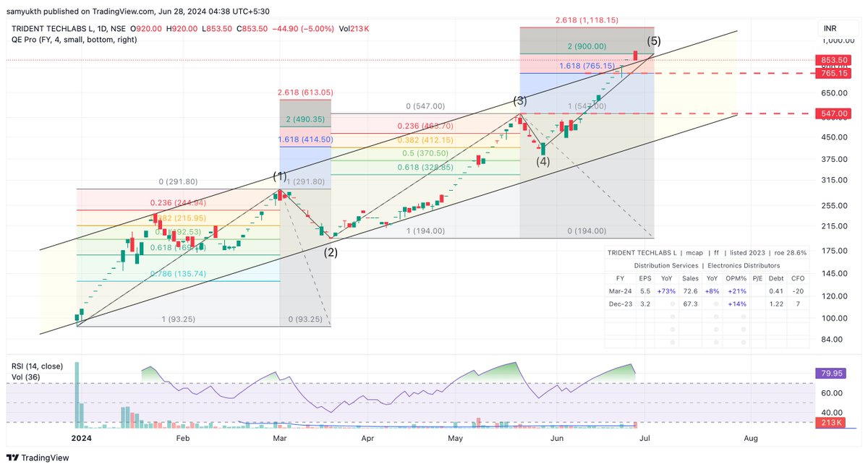Select the 0.236 (463.70) retracement label
The height and width of the screenshot is (469, 868).
[425, 126]
